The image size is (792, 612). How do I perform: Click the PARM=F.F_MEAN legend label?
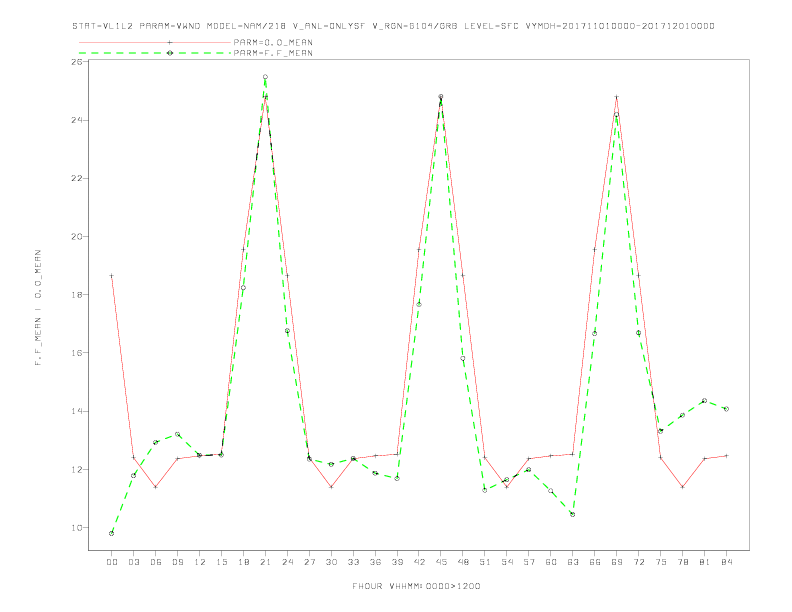(273, 53)
